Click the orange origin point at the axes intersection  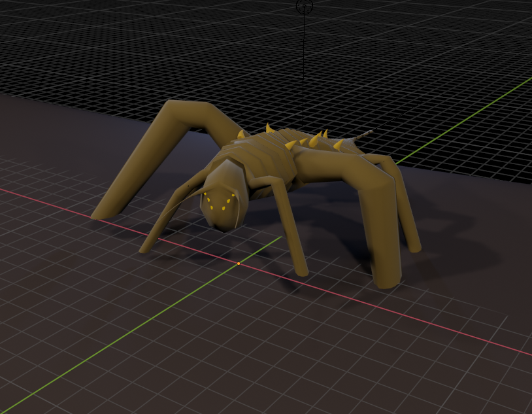point(239,264)
